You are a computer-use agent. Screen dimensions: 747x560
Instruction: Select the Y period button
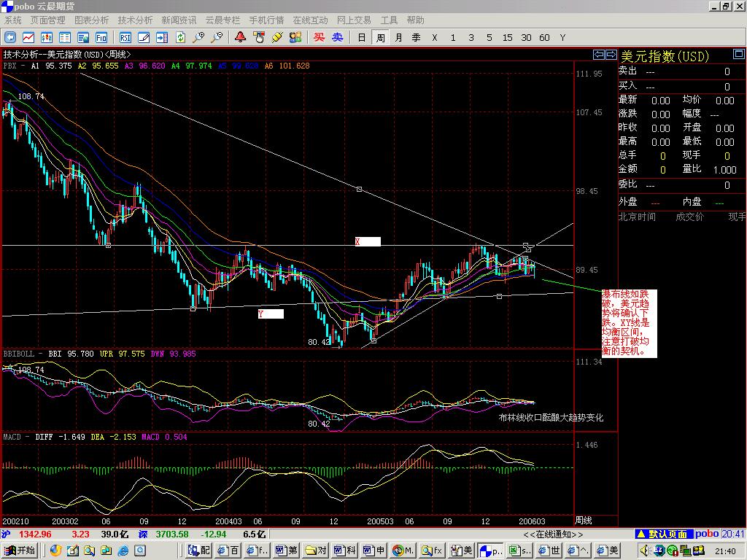click(x=562, y=37)
